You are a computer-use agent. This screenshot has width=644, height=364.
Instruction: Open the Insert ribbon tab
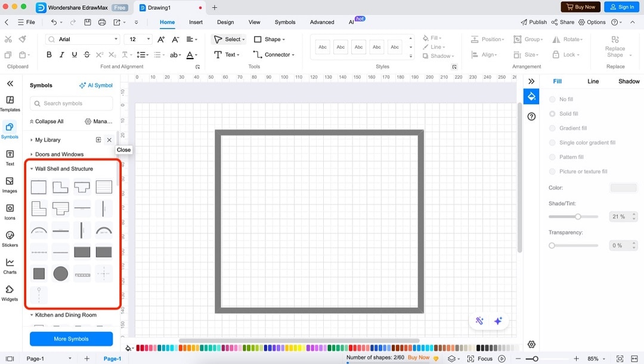coord(196,22)
